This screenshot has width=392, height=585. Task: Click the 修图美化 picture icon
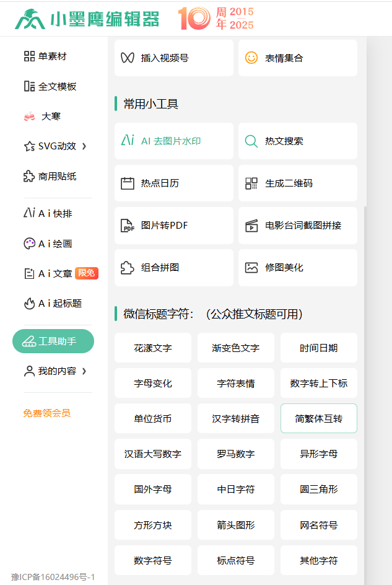pos(251,268)
